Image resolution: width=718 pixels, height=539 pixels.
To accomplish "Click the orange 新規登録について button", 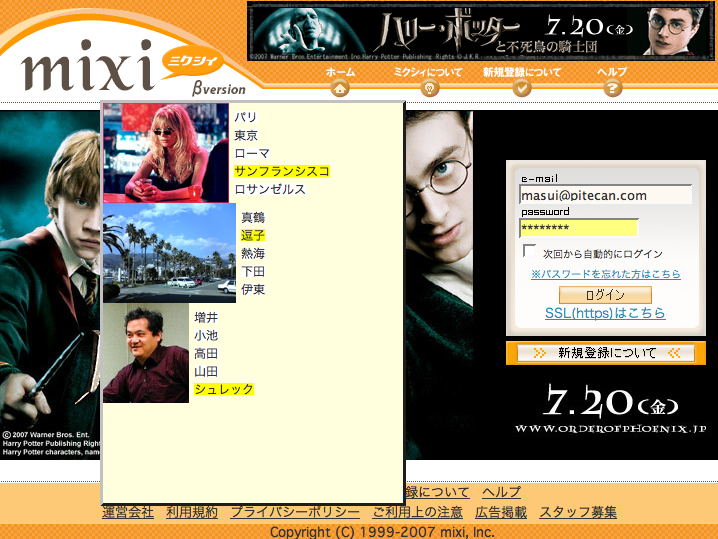I will click(x=606, y=353).
